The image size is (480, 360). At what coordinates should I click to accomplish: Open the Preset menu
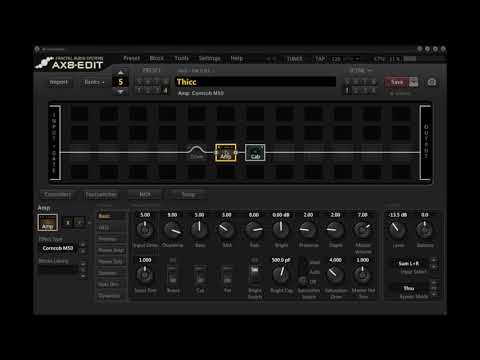(131, 59)
